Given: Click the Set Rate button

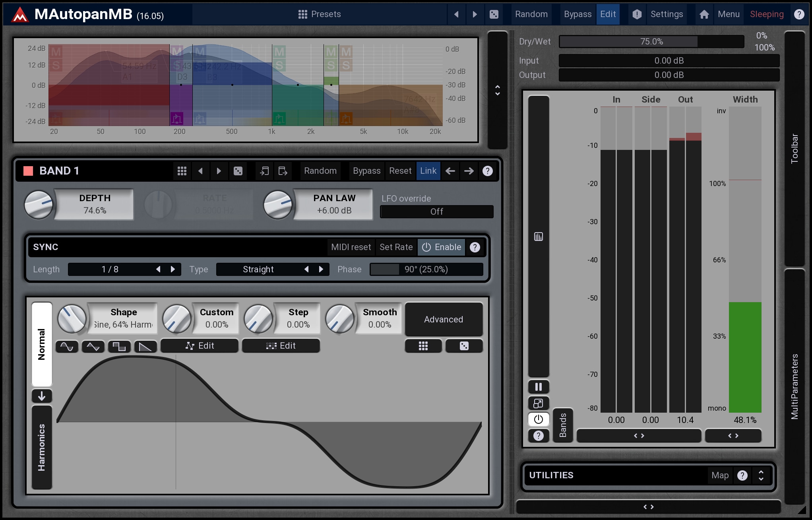Looking at the screenshot, I should pyautogui.click(x=396, y=247).
